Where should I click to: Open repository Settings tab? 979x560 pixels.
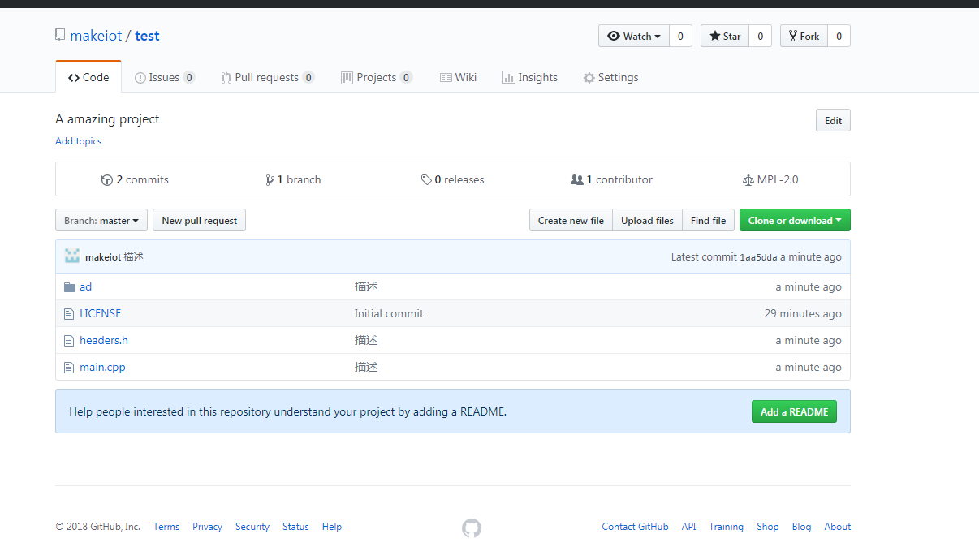point(610,78)
